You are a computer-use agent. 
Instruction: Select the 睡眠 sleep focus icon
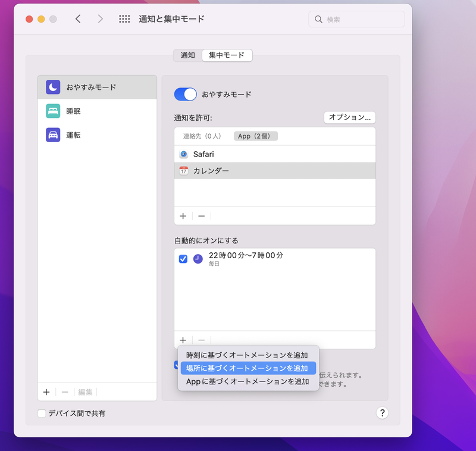pyautogui.click(x=52, y=111)
